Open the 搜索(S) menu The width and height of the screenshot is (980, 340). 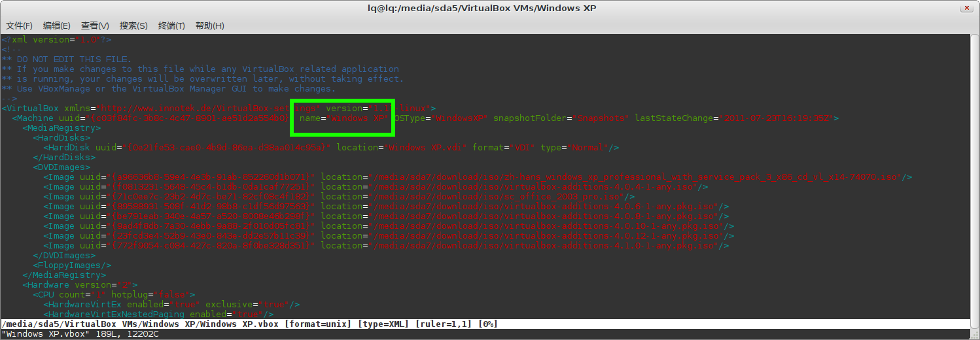(133, 25)
